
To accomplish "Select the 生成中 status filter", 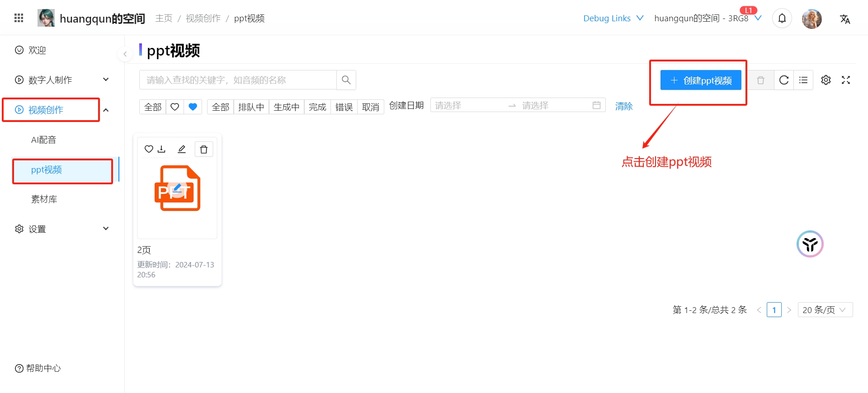I will point(286,107).
